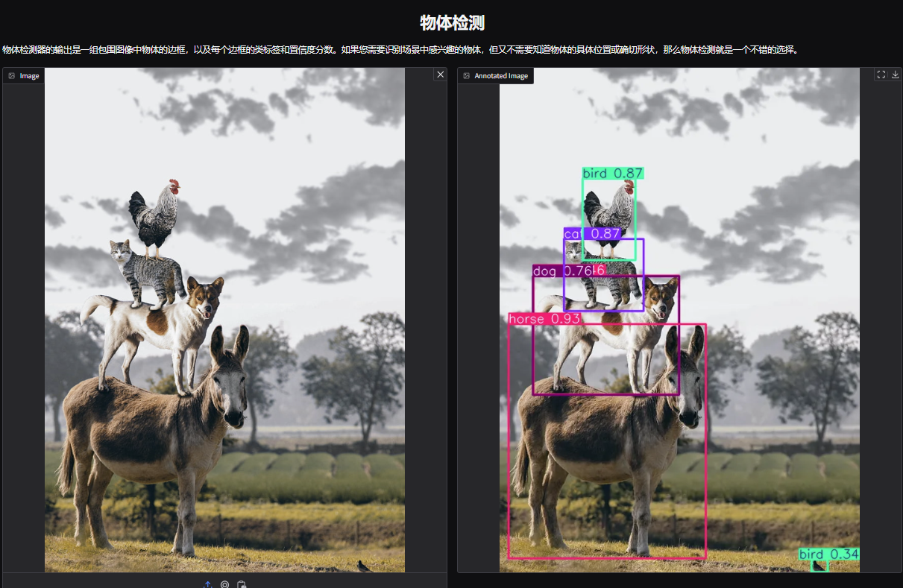This screenshot has width=903, height=588.
Task: Select the "bird 0.34" detection label
Action: [x=828, y=554]
